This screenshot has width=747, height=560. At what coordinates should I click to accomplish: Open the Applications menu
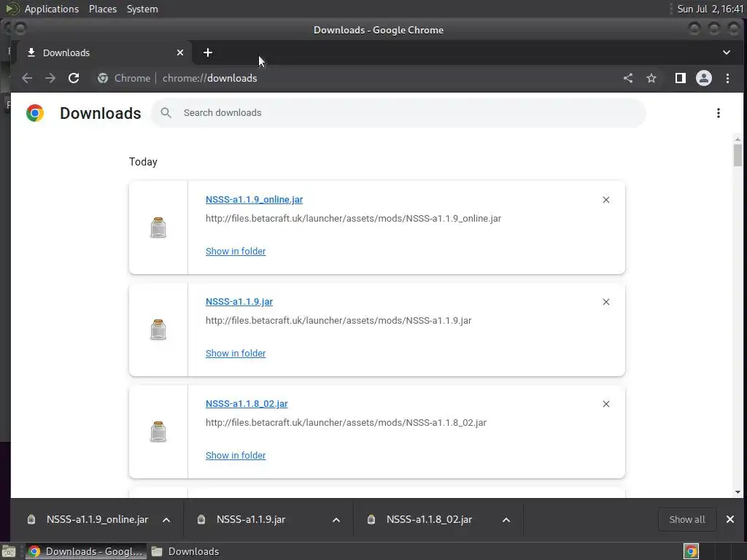pos(52,9)
